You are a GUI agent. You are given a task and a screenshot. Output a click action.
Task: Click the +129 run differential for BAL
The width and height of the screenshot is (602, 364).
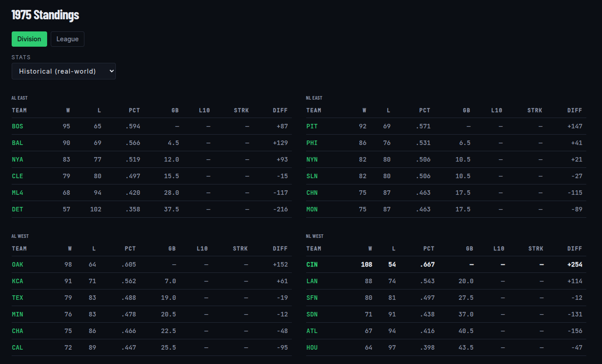tap(280, 143)
